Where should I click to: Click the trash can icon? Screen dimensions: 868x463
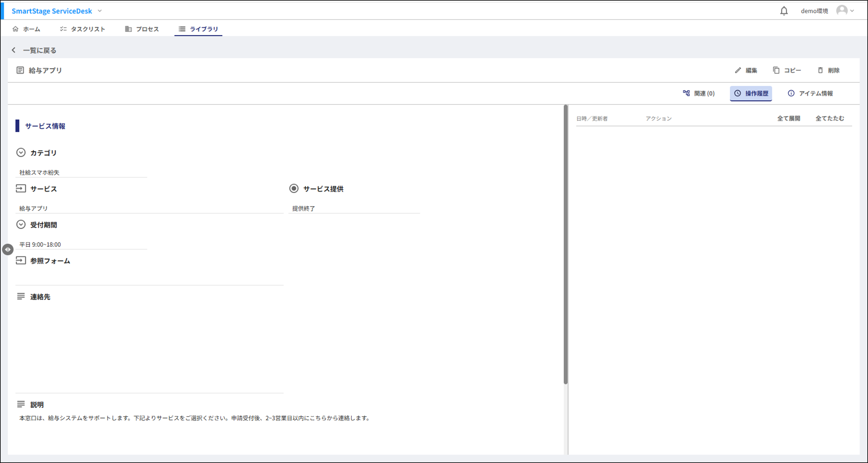pos(820,70)
